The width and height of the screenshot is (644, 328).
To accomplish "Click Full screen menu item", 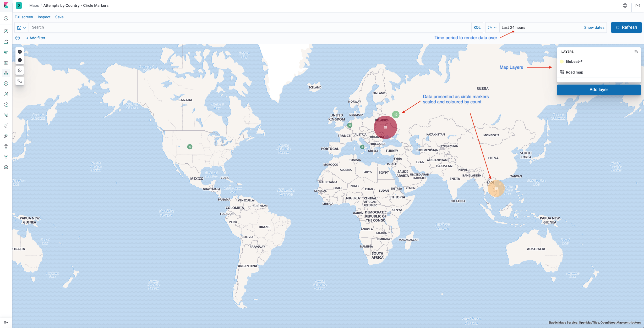I will [24, 17].
